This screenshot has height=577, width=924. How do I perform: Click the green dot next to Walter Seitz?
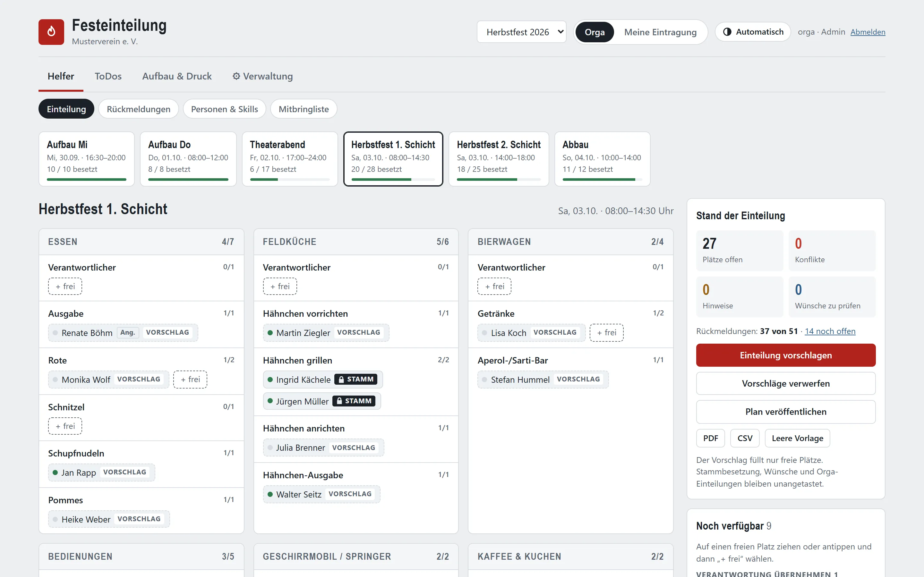pos(270,494)
